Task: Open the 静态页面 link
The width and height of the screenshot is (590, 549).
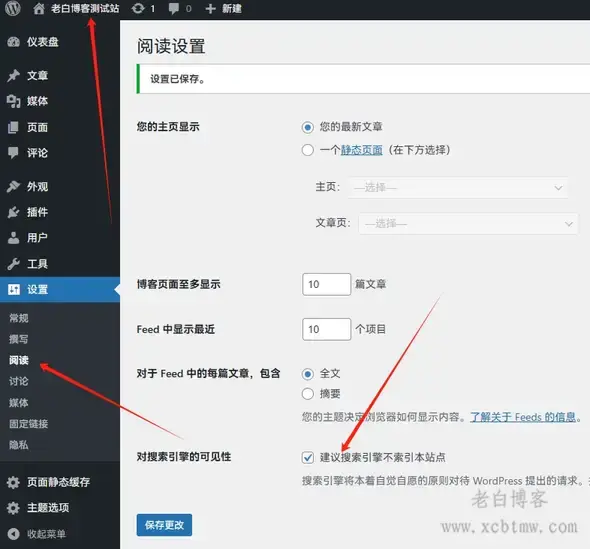Action: [x=362, y=150]
